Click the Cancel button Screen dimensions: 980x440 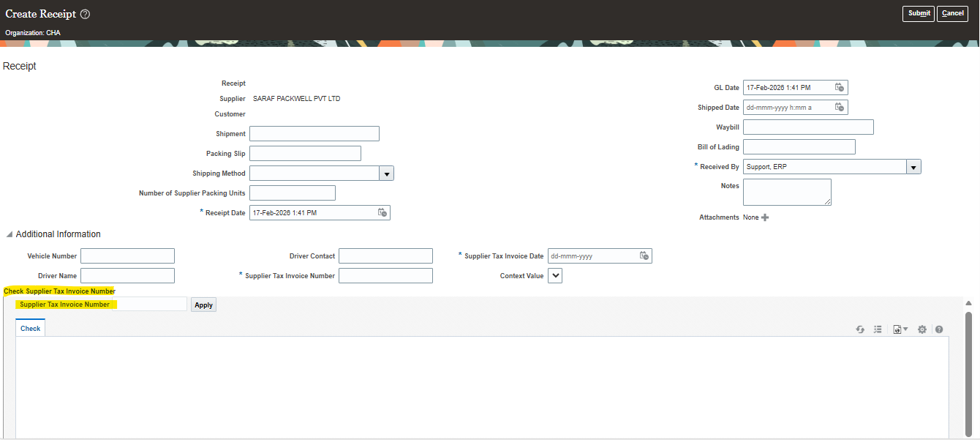click(952, 13)
